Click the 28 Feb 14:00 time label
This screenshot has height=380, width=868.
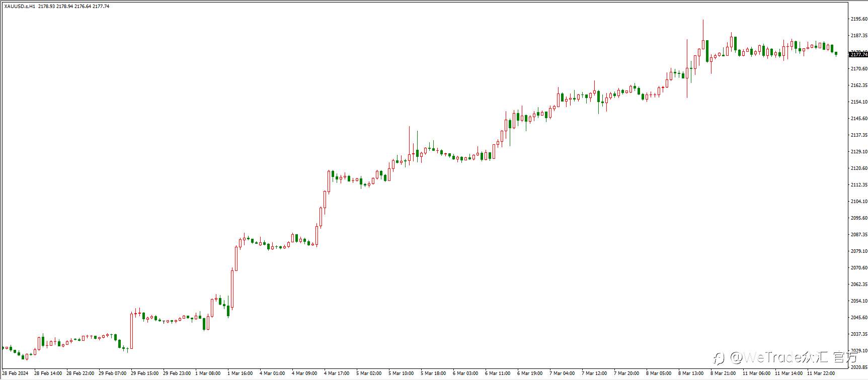(x=48, y=373)
